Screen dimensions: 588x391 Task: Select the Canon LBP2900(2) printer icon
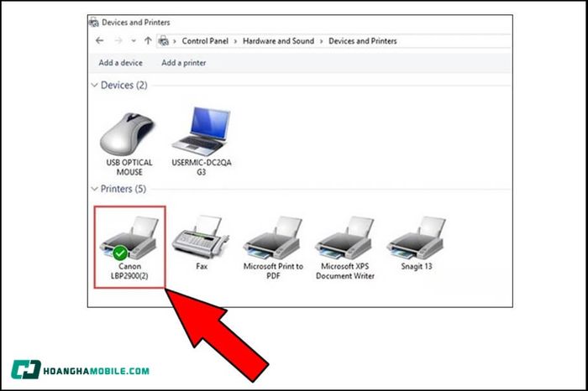tap(129, 238)
